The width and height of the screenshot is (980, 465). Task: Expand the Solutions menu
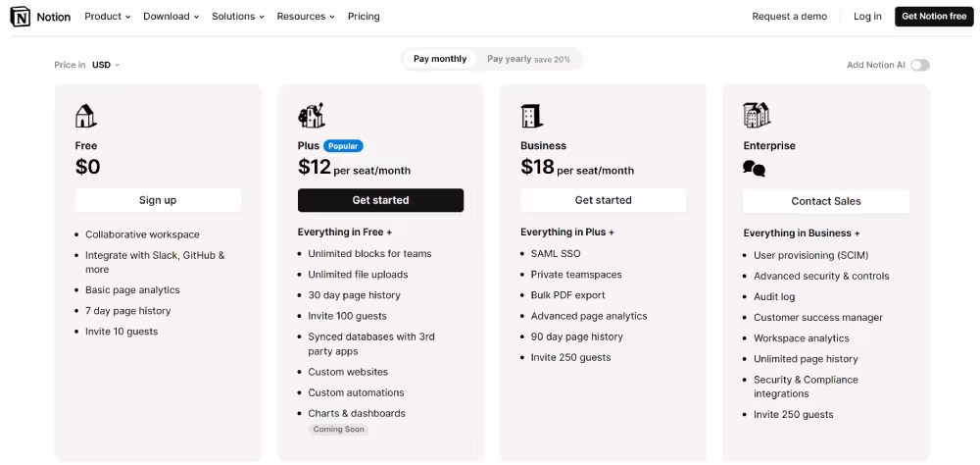[x=238, y=17]
